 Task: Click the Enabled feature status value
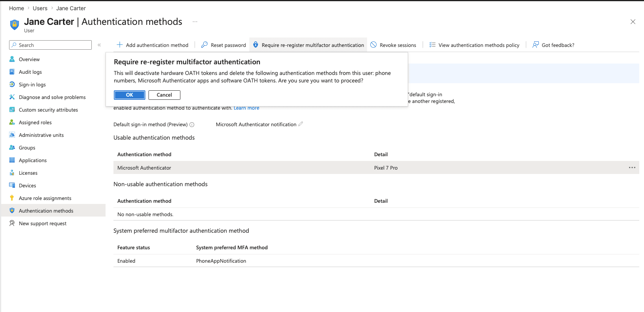pyautogui.click(x=126, y=261)
